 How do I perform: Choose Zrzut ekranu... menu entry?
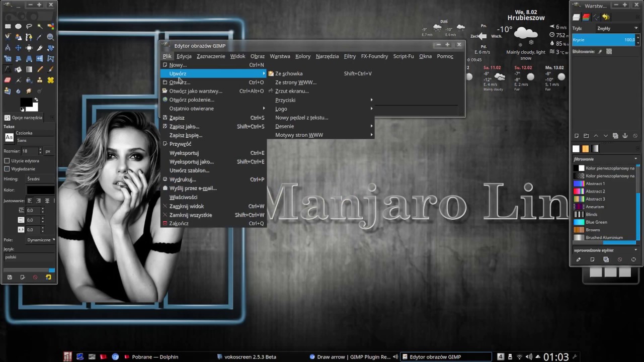pos(320,91)
